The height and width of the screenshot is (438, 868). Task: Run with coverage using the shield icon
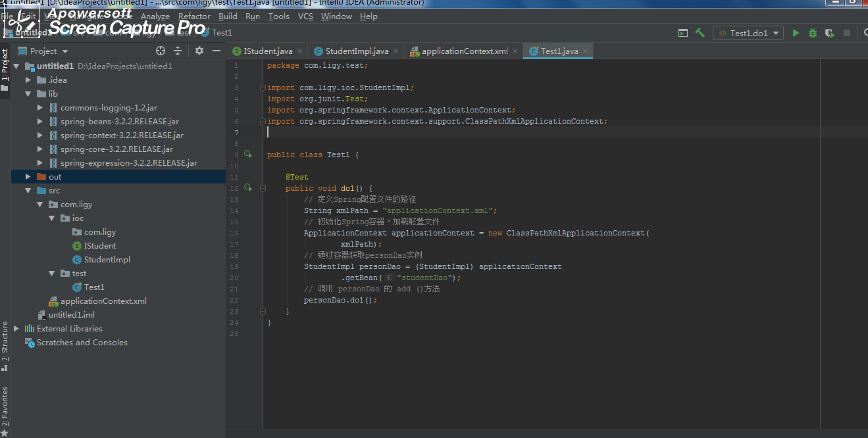pyautogui.click(x=830, y=33)
